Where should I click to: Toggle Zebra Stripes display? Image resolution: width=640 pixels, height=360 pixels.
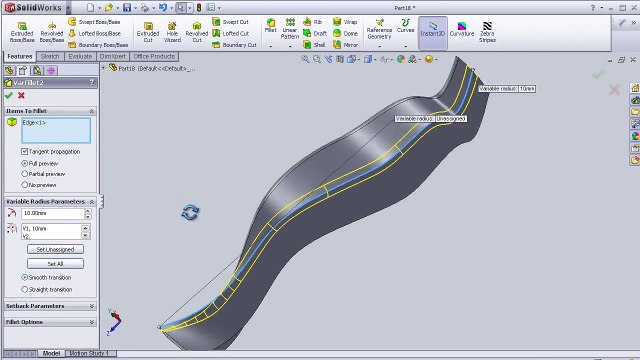(487, 32)
